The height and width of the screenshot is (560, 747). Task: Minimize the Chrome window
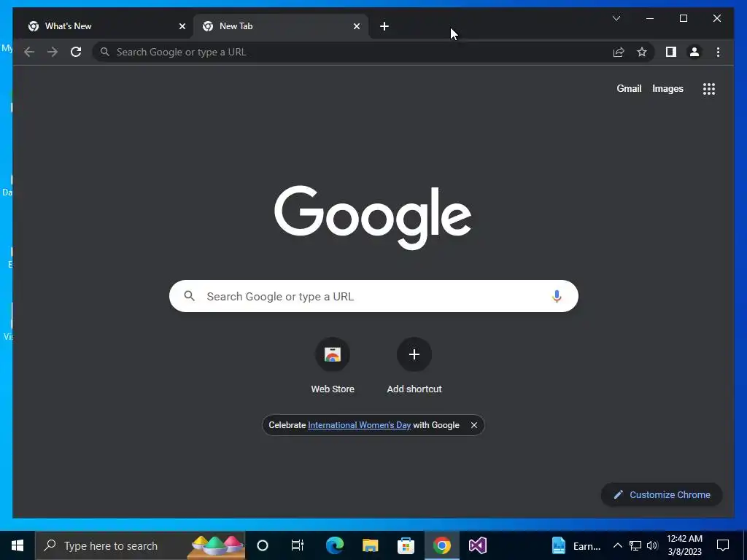tap(650, 18)
